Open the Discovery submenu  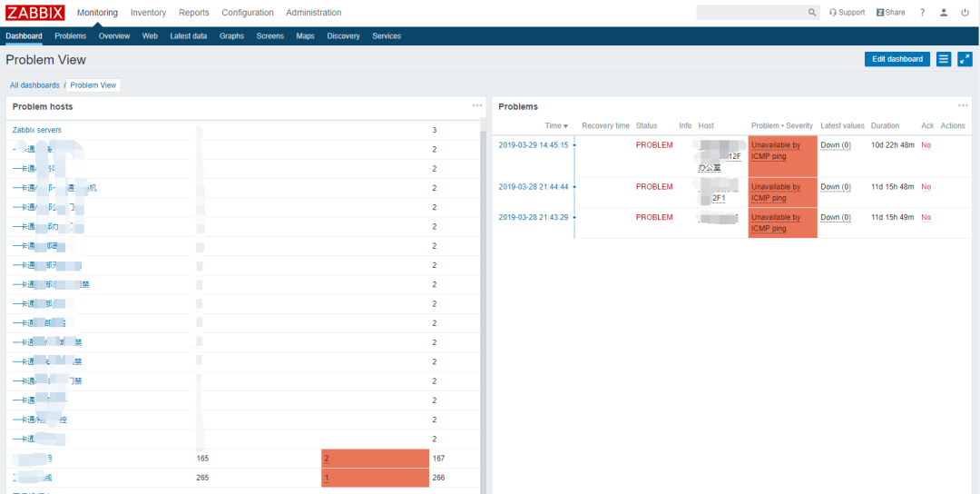click(343, 36)
